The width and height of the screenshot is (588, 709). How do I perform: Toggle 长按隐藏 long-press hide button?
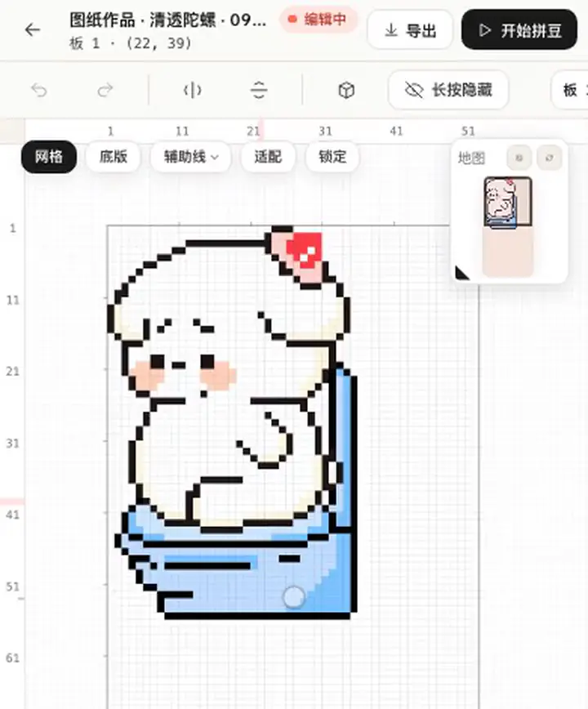[x=448, y=90]
